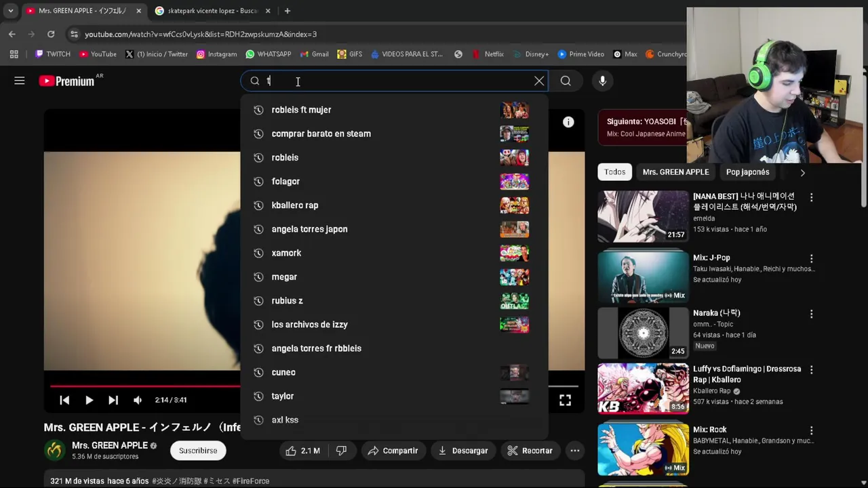This screenshot has height=488, width=868.
Task: Click the Mrs. GREEN APPLE channel name
Action: pos(110,445)
